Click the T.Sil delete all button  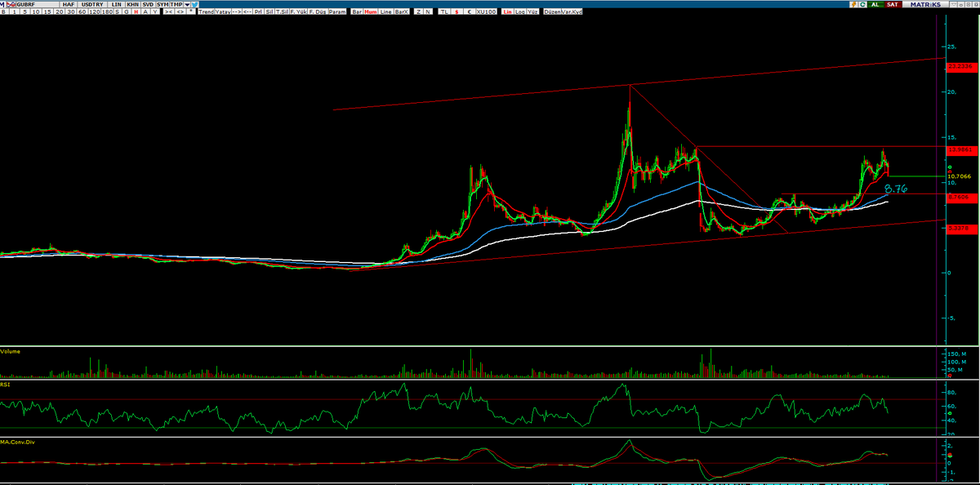coord(282,12)
